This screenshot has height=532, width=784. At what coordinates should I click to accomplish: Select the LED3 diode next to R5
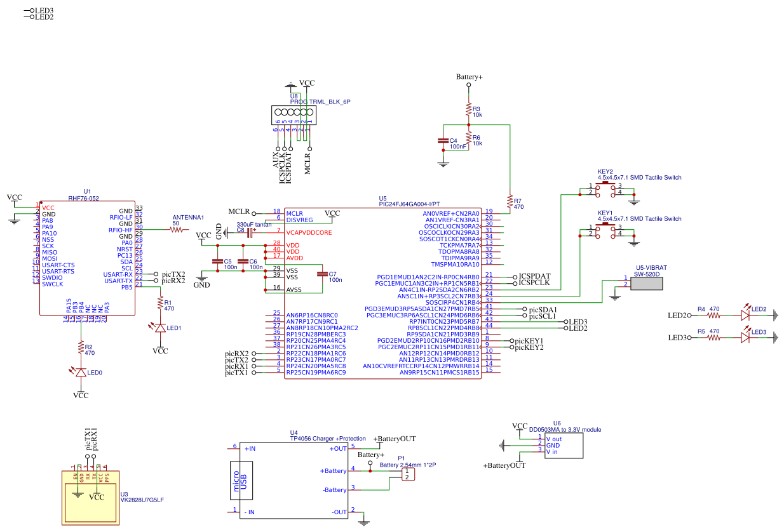(746, 338)
